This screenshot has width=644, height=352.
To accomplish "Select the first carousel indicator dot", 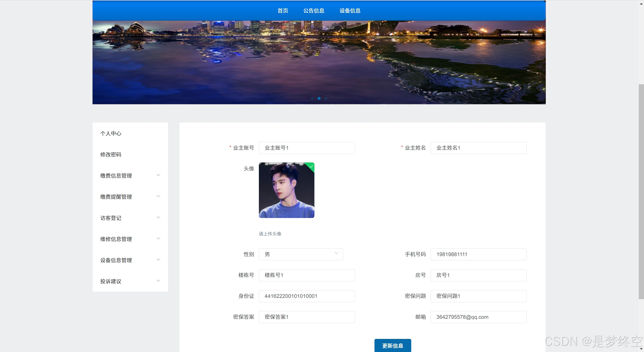I will (312, 98).
